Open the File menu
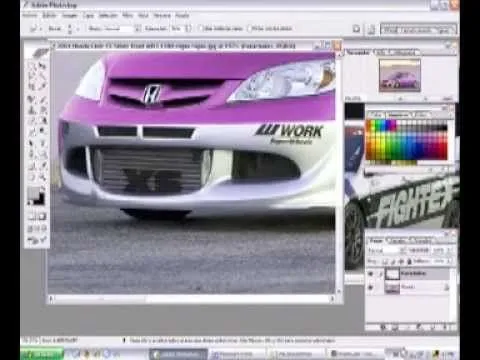Viewport: 480px width, 360px height. pyautogui.click(x=30, y=15)
